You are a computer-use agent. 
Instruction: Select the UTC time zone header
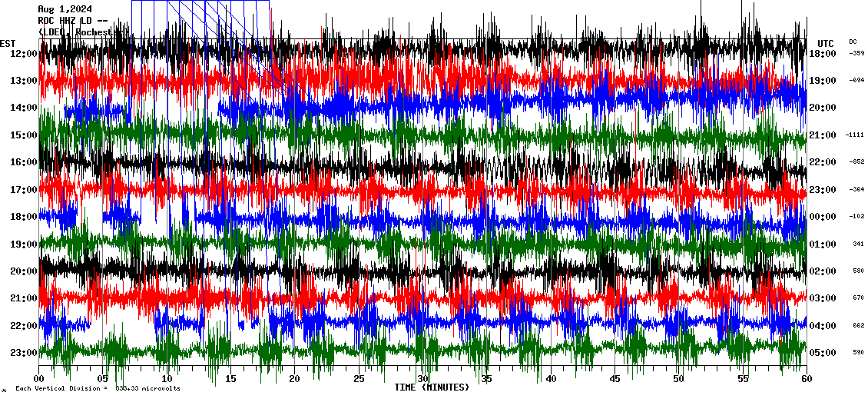(826, 43)
